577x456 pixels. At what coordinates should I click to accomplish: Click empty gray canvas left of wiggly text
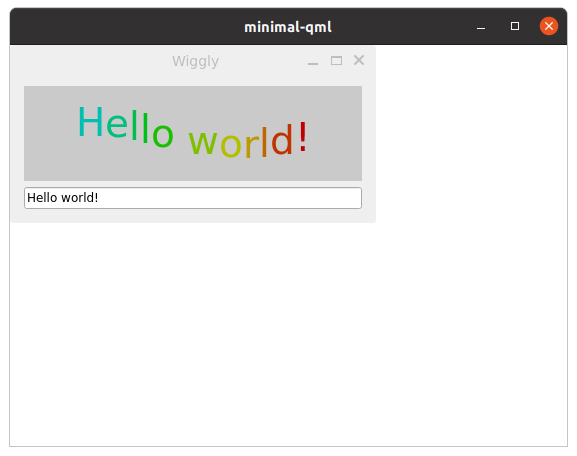[x=50, y=133]
